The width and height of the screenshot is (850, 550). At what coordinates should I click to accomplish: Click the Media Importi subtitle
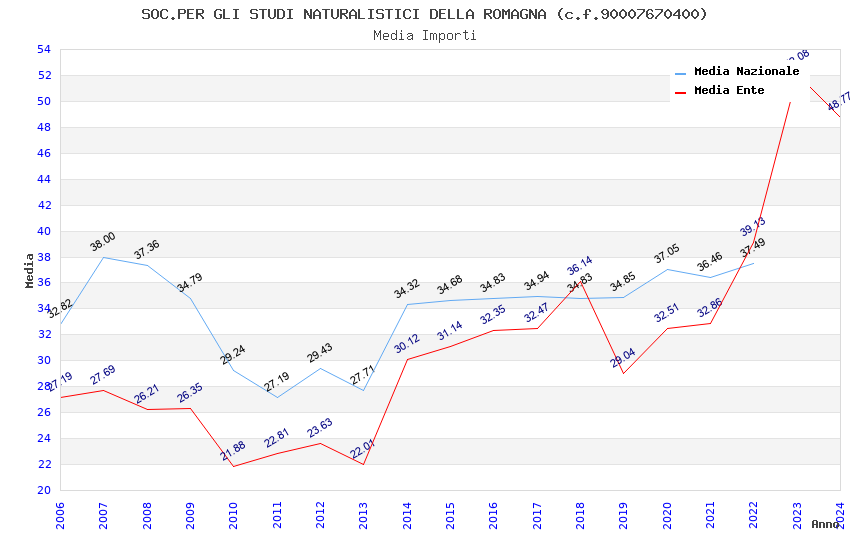tap(424, 35)
